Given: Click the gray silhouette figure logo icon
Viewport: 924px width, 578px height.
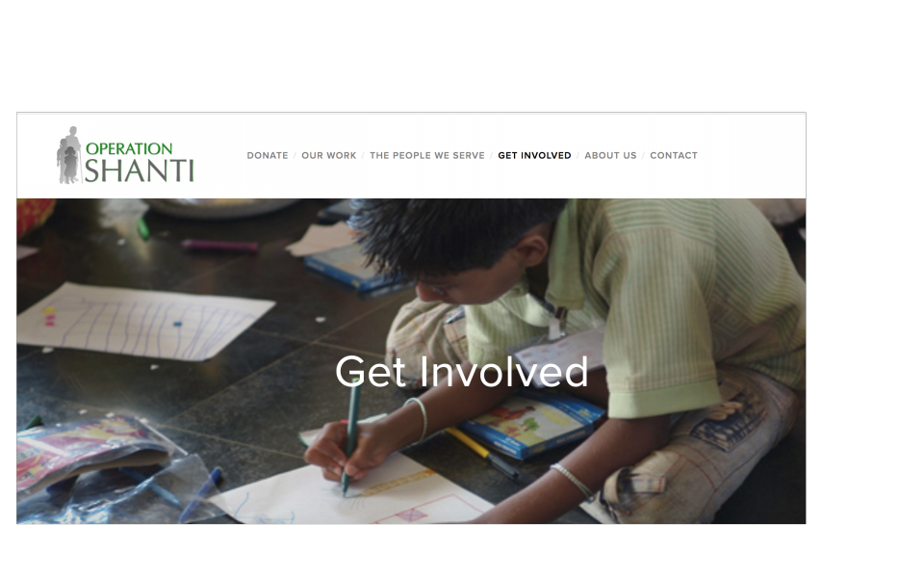Looking at the screenshot, I should click(69, 155).
